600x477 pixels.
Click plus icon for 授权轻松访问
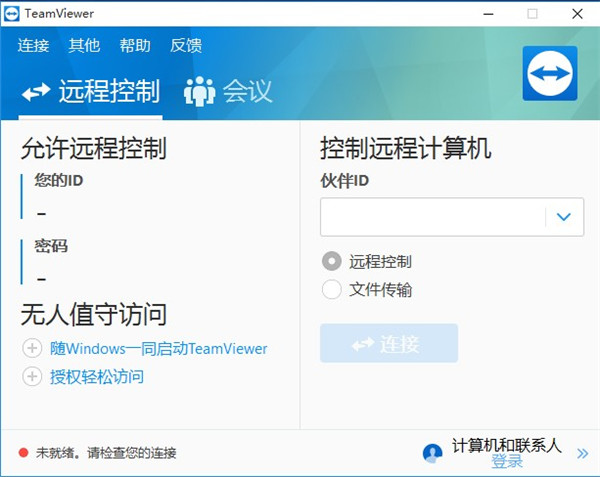click(32, 376)
